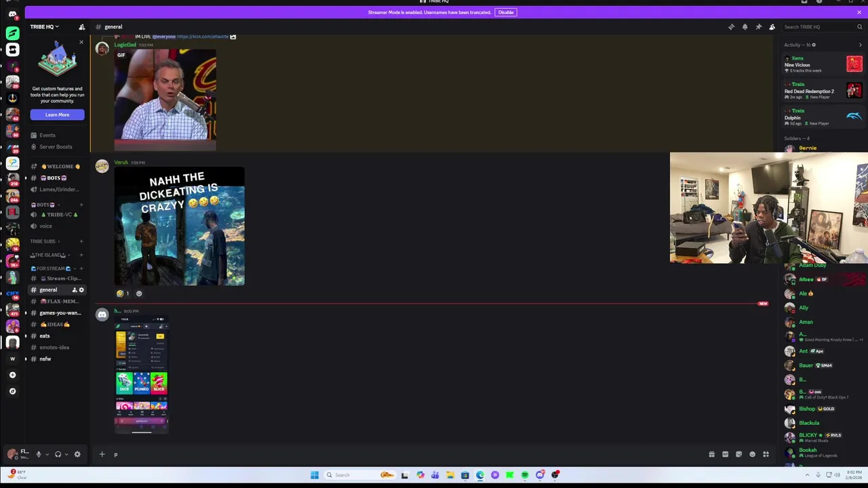Image resolution: width=868 pixels, height=488 pixels.
Task: Click invite people icon beside TRIBE HQ
Action: tap(81, 27)
